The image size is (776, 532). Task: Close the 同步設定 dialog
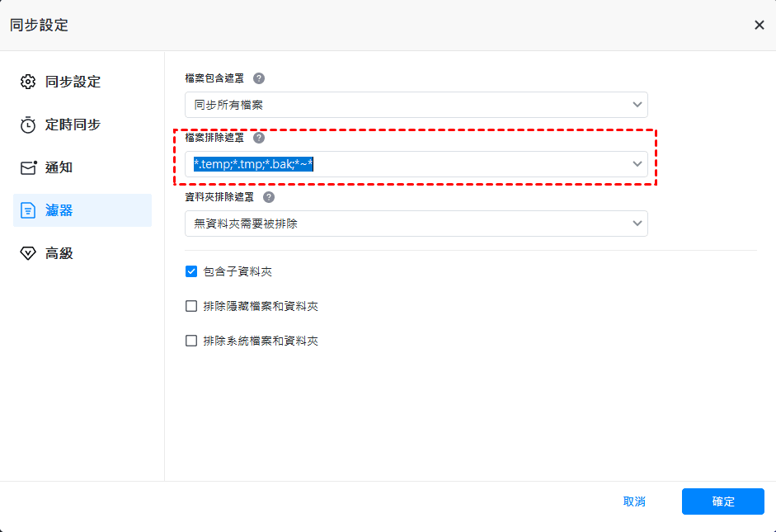pos(759,25)
